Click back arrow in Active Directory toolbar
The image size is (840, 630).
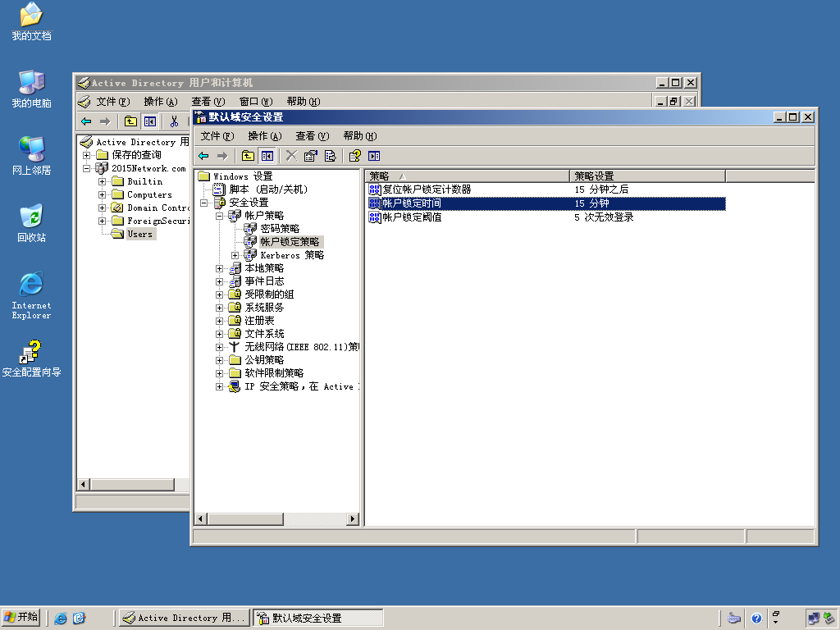86,121
